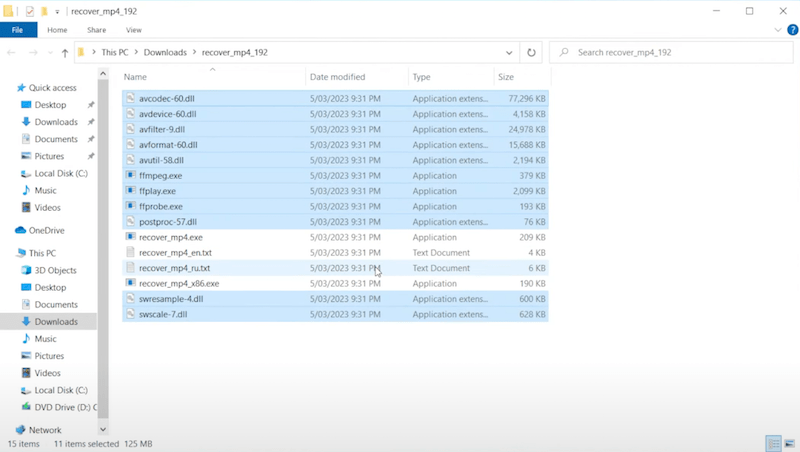Select the swresample-4.dll file name

pos(171,298)
